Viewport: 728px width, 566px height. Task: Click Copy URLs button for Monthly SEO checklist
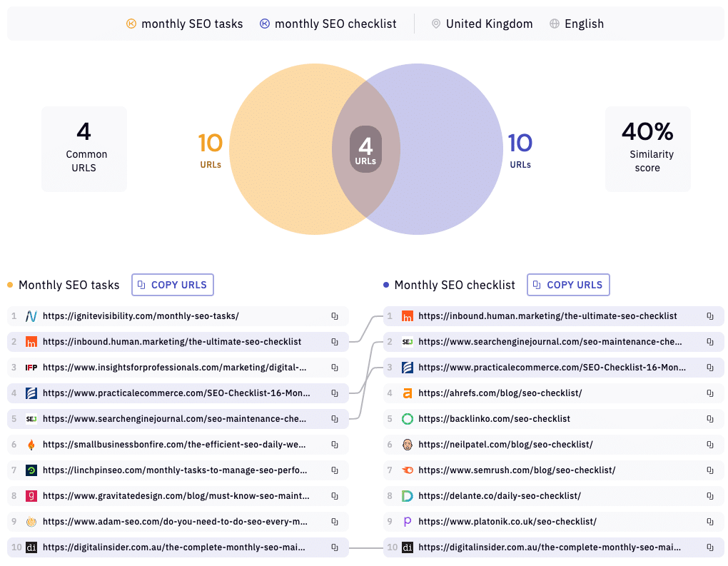coord(568,285)
